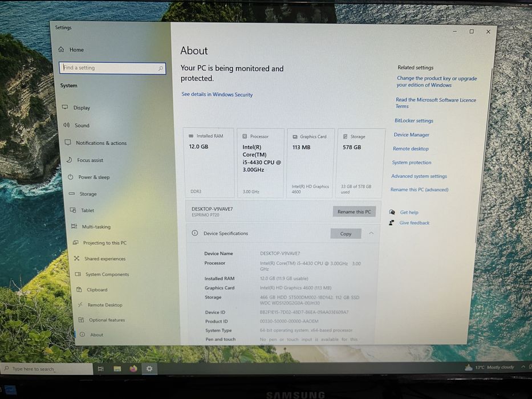This screenshot has width=532, height=399.
Task: Click the Device Specifications info icon
Action: tap(195, 233)
